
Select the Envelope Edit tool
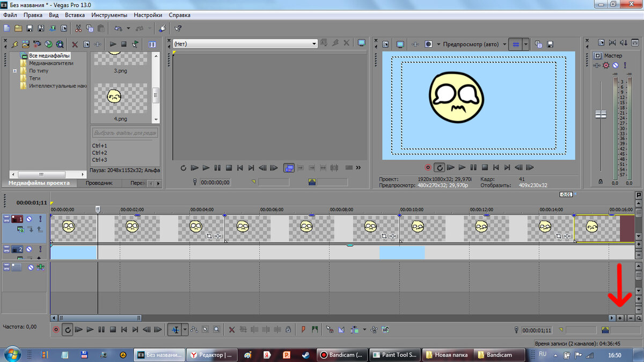pos(194,330)
